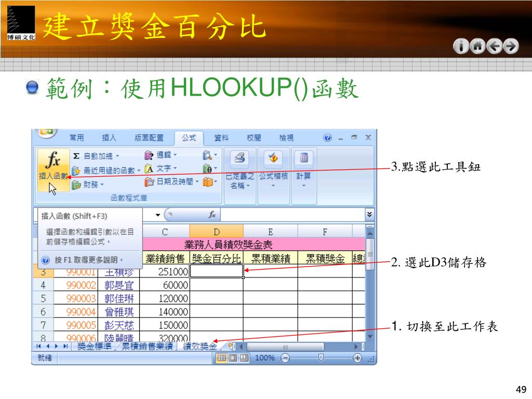Click the zoom in plus button
Image resolution: width=532 pixels, height=399 pixels.
pos(357,358)
